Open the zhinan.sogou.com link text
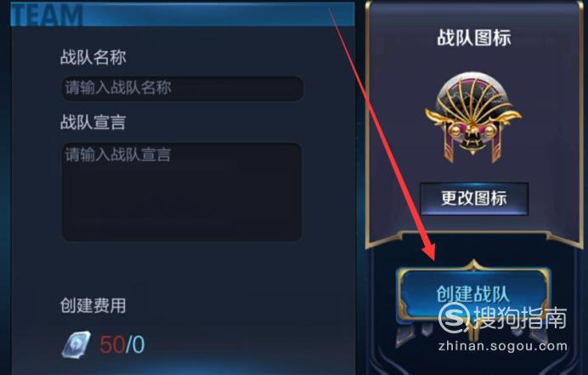This screenshot has height=375, width=588. tap(503, 346)
